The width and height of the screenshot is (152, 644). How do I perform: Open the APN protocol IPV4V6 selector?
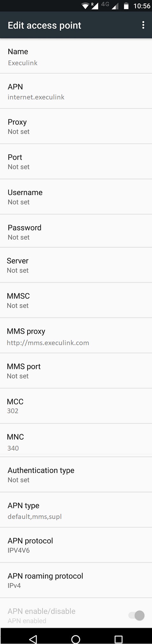click(x=76, y=545)
